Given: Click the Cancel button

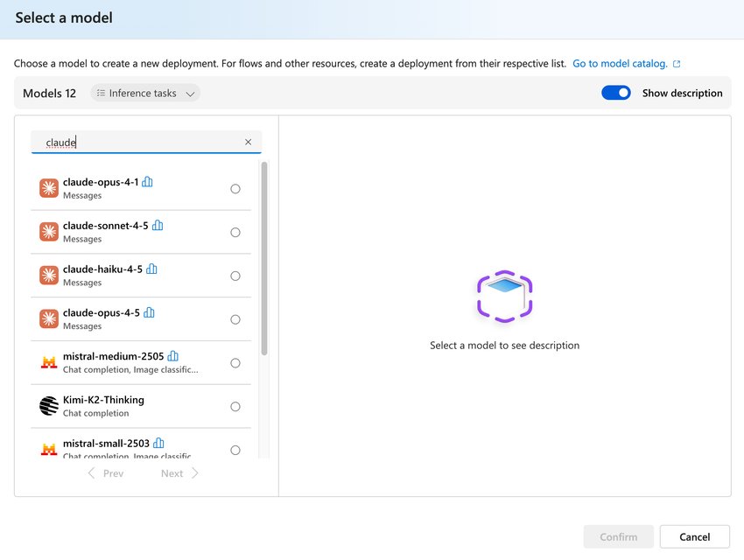Looking at the screenshot, I should (x=694, y=536).
